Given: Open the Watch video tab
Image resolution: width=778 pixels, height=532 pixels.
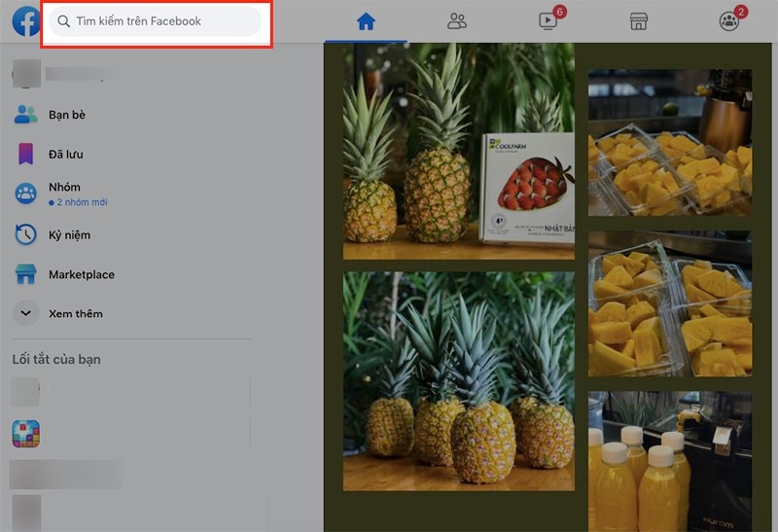Looking at the screenshot, I should pos(549,20).
